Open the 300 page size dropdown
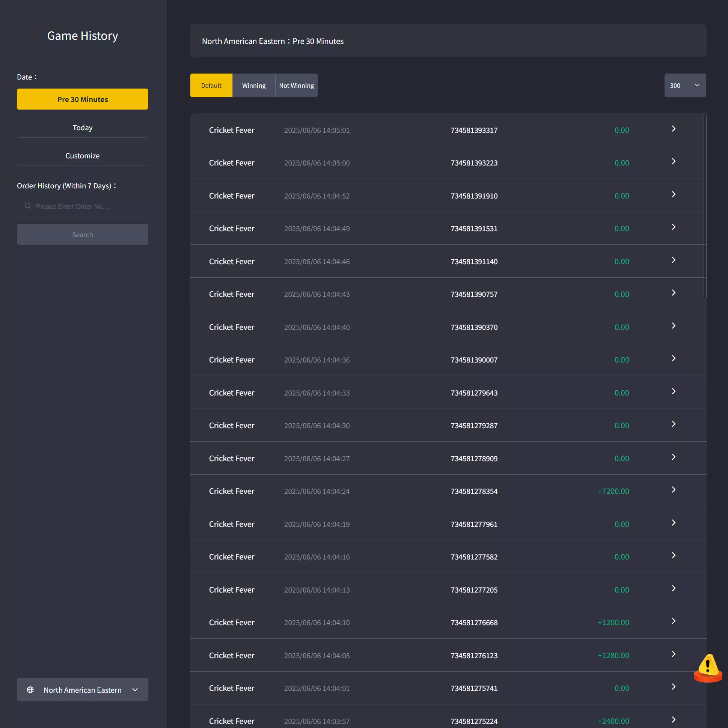Screen dimensions: 728x728 pyautogui.click(x=685, y=86)
